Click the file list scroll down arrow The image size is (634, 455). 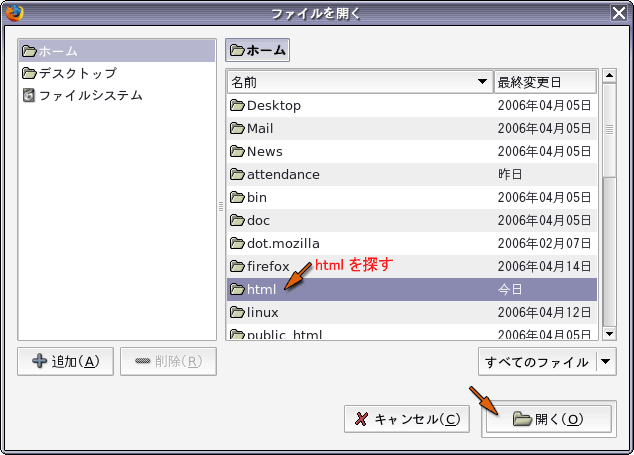coord(609,334)
